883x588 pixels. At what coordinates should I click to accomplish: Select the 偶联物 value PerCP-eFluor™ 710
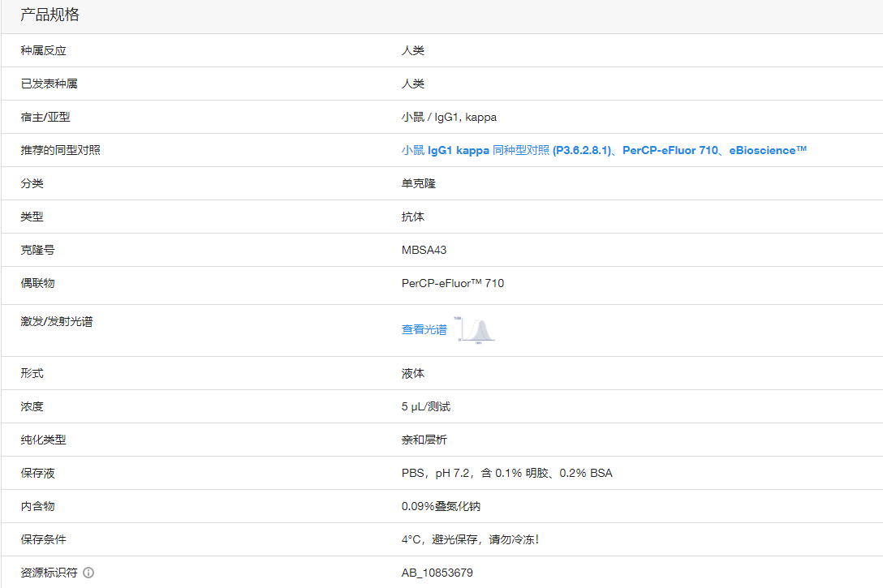[x=451, y=283]
